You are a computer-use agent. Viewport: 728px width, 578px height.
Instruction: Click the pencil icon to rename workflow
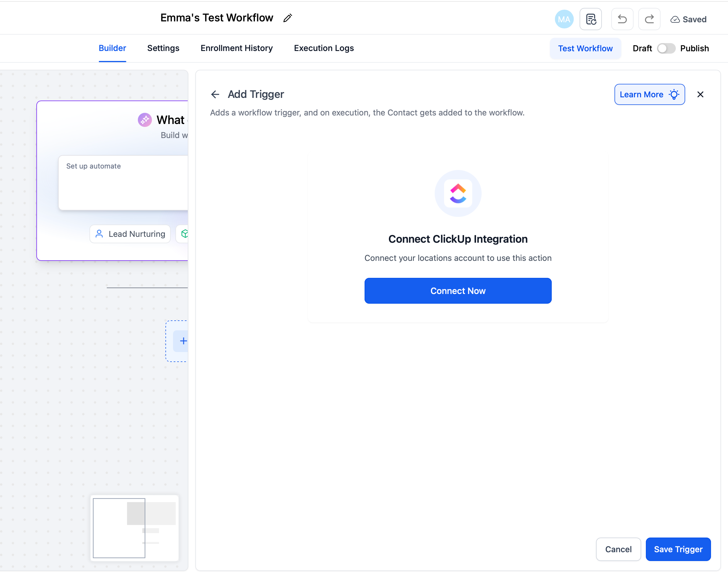[287, 18]
